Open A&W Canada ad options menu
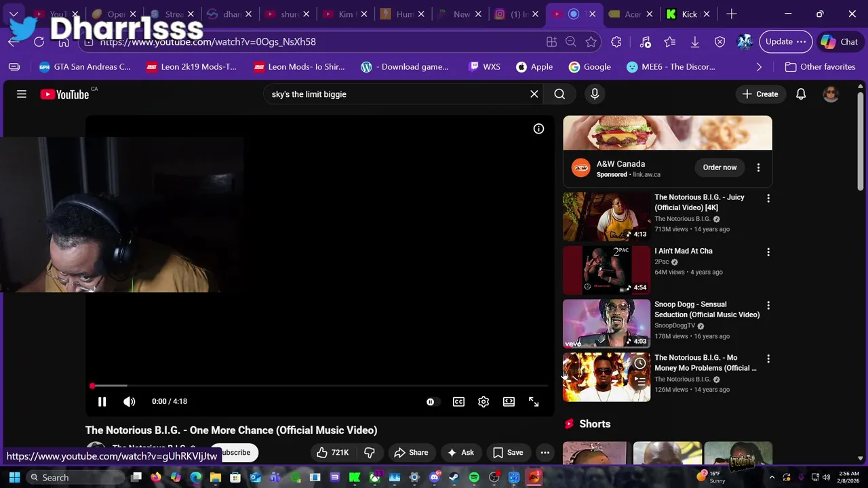The height and width of the screenshot is (488, 868). point(758,167)
